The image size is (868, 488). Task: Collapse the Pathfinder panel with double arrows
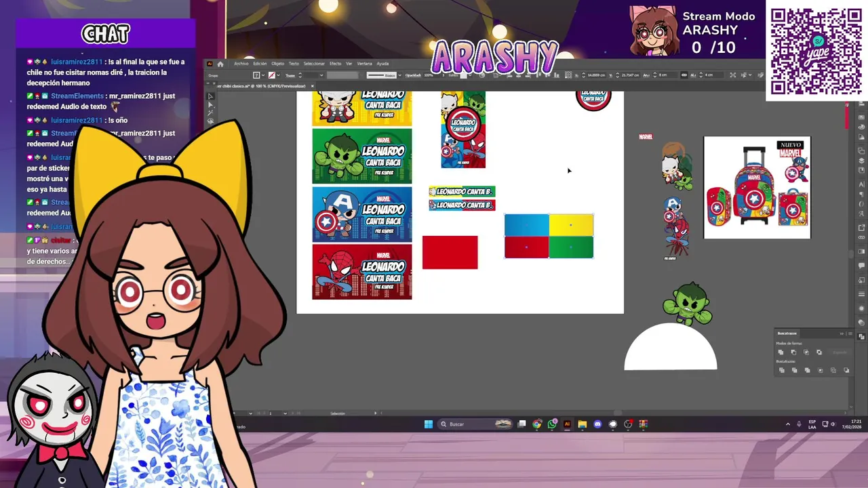point(842,333)
